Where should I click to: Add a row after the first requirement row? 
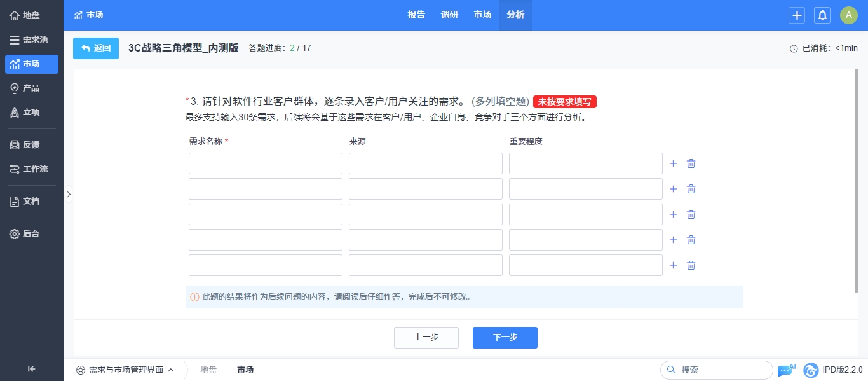coord(674,163)
